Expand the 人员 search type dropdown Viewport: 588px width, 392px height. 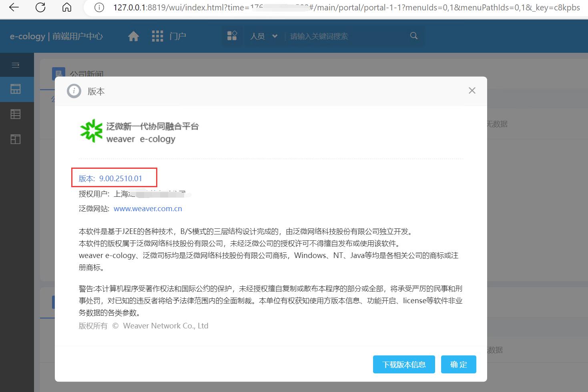[263, 36]
